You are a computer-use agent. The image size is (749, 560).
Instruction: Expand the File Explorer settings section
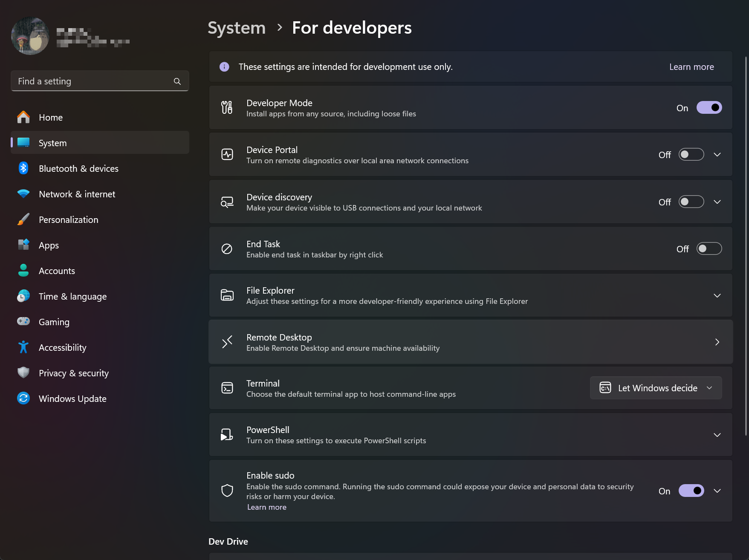[x=717, y=296]
